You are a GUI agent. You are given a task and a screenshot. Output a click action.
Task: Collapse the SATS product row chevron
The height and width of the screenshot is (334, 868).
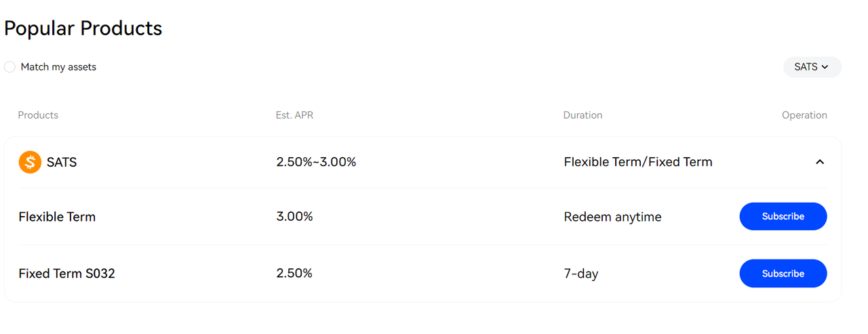[820, 162]
